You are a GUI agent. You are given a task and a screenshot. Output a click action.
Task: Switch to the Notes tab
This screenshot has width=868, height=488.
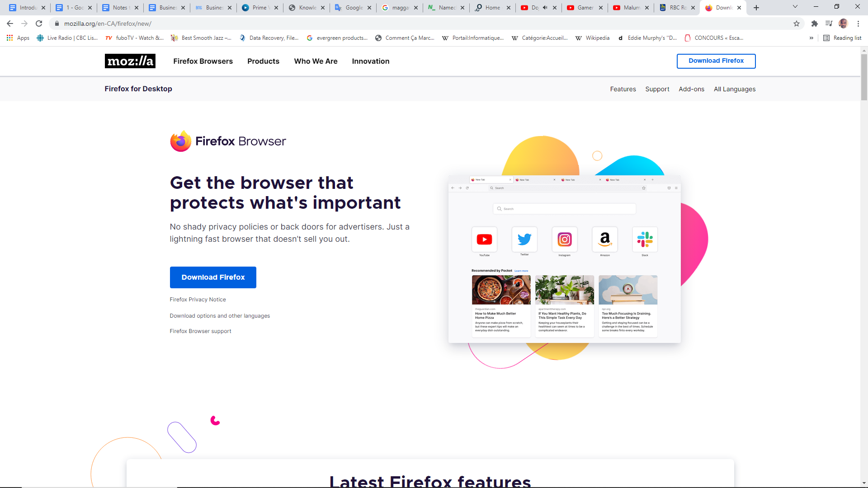pos(119,8)
